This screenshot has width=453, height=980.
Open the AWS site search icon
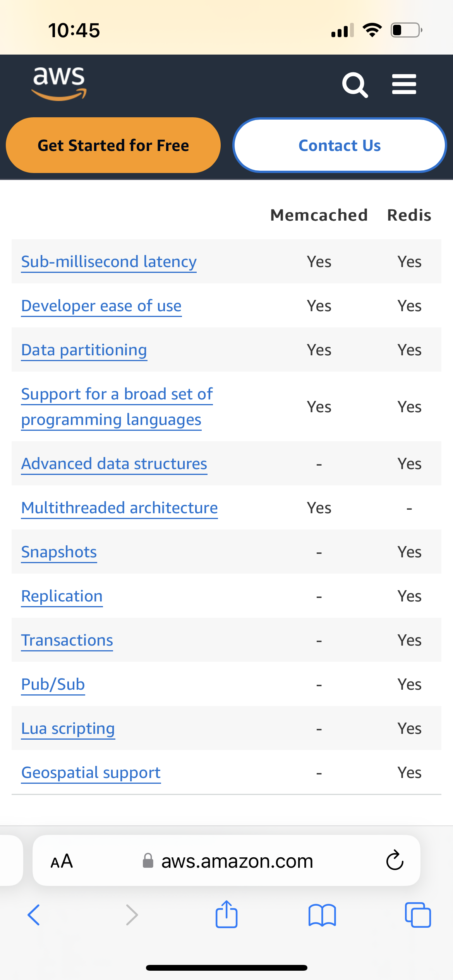click(x=355, y=84)
